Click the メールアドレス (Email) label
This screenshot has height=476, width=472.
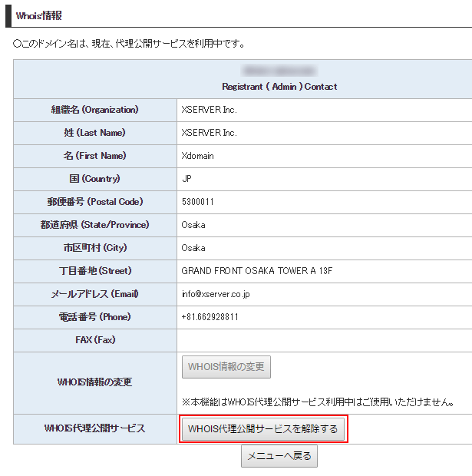[94, 294]
